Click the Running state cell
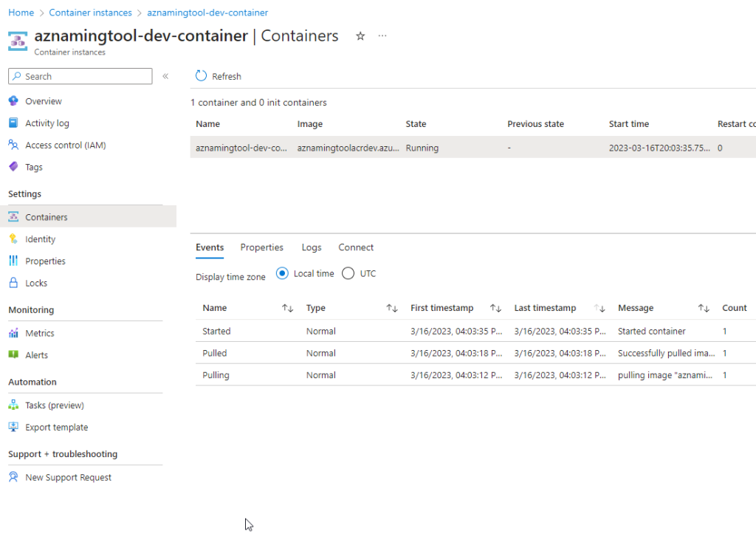756x545 pixels. pyautogui.click(x=422, y=148)
